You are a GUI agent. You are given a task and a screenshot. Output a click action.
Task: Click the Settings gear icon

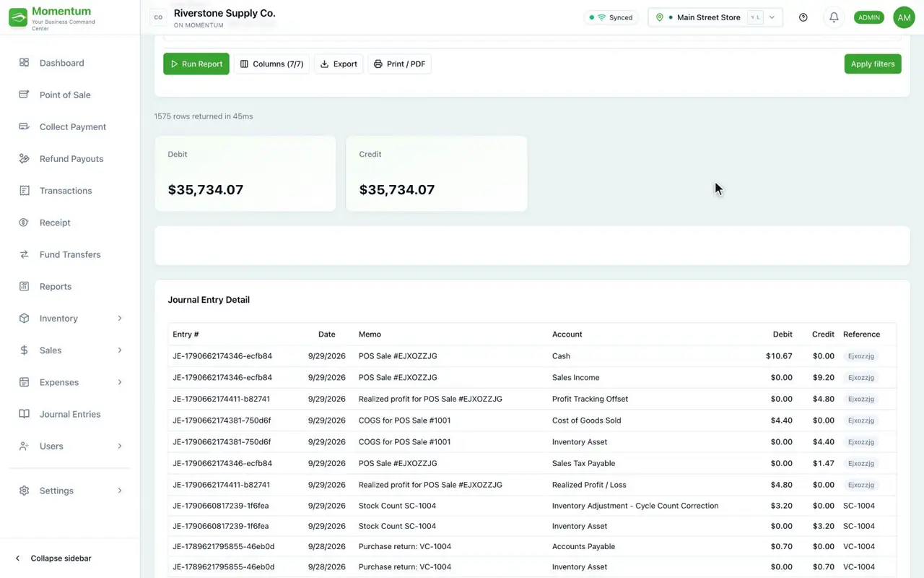[24, 491]
